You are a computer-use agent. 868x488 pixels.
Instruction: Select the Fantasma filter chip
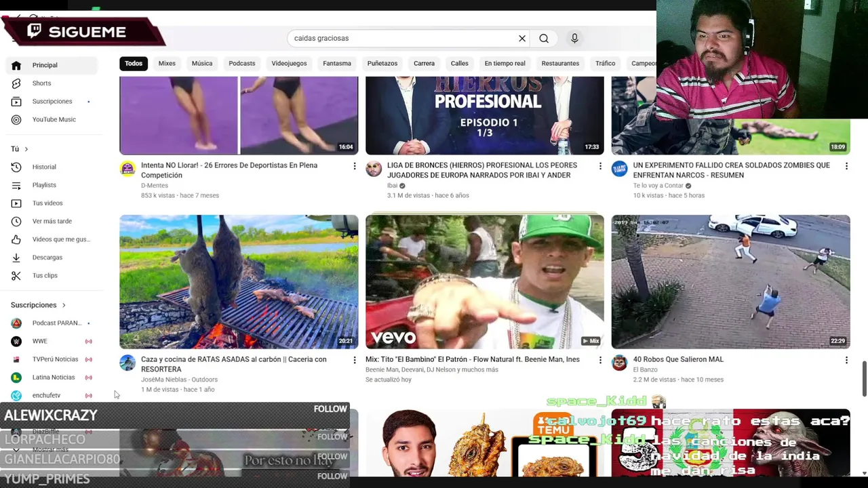337,64
